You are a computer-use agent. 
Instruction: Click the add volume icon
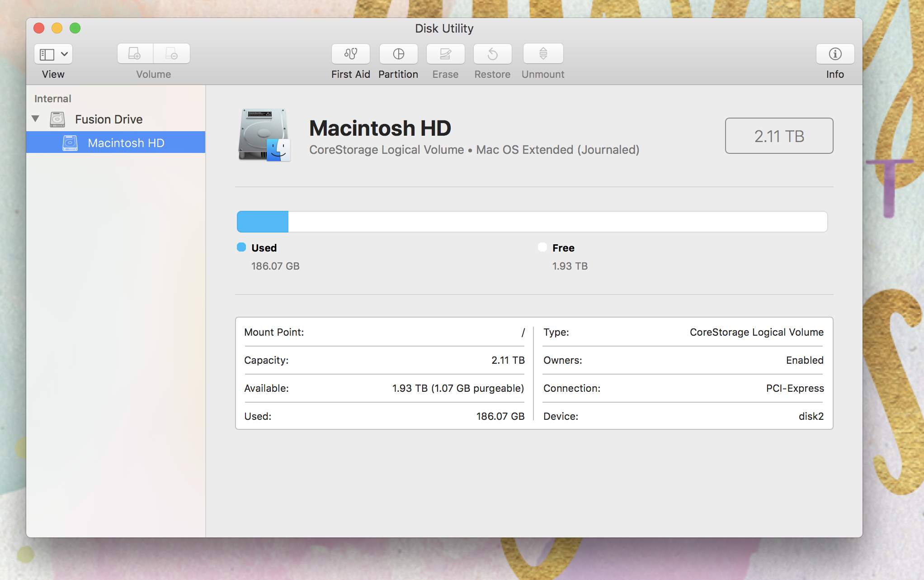[135, 54]
